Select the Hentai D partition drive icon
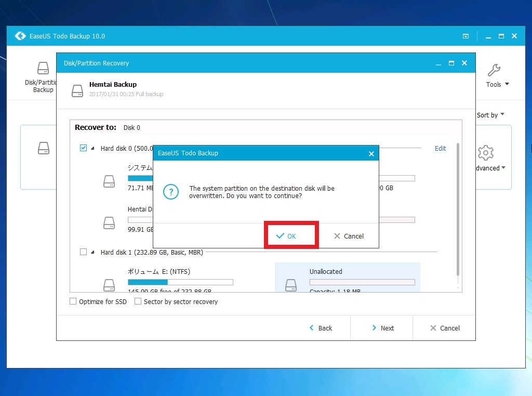Screen dimensions: 532x396 (x=109, y=223)
